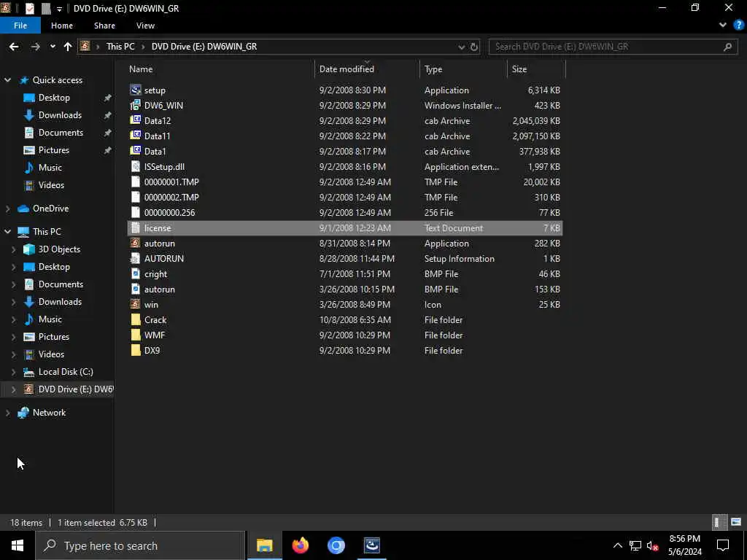The width and height of the screenshot is (747, 560).
Task: Open File Explorer taskbar icon
Action: point(264,545)
